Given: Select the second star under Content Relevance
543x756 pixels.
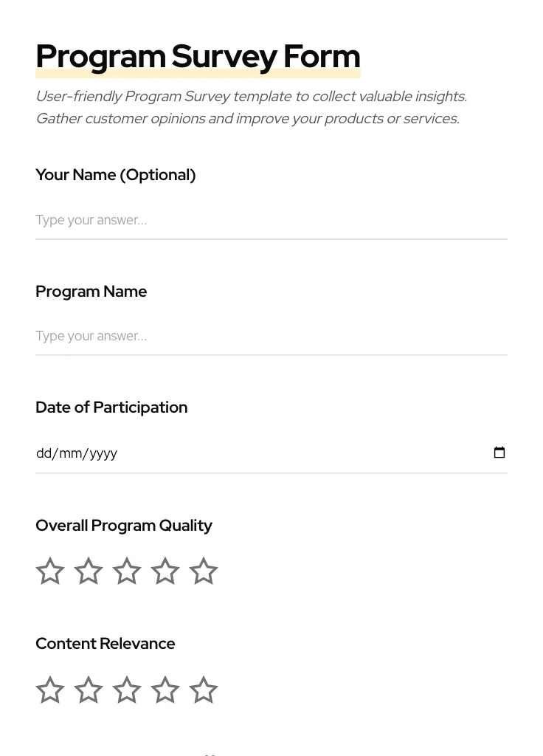Looking at the screenshot, I should [88, 690].
